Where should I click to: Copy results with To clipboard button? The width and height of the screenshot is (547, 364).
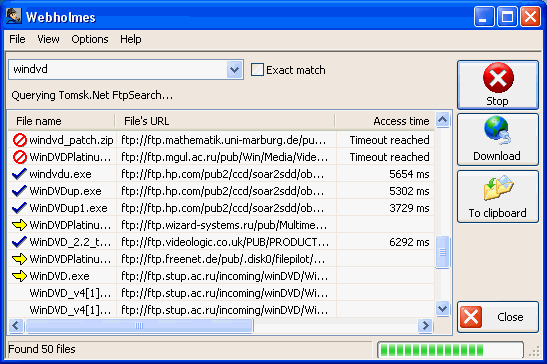[x=498, y=196]
